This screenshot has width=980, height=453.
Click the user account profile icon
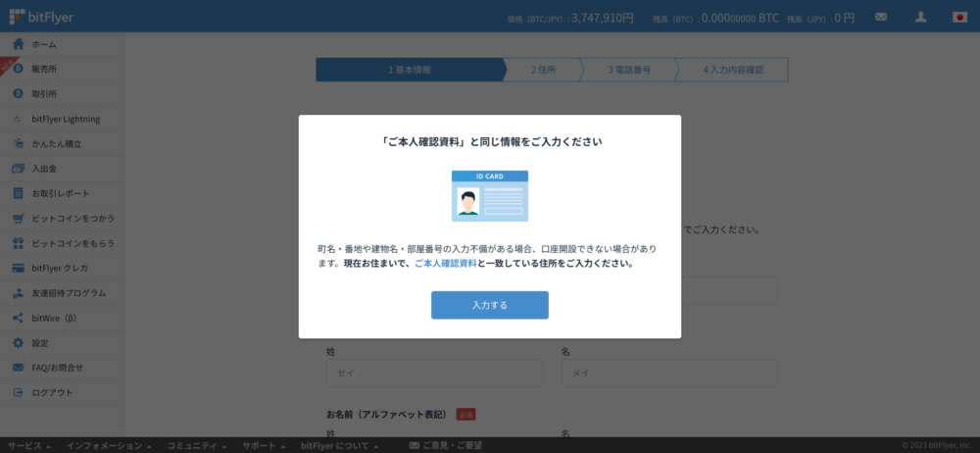(x=920, y=17)
